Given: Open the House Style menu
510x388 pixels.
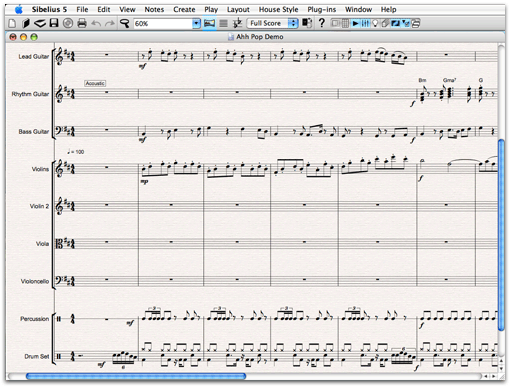Looking at the screenshot, I should click(x=278, y=9).
